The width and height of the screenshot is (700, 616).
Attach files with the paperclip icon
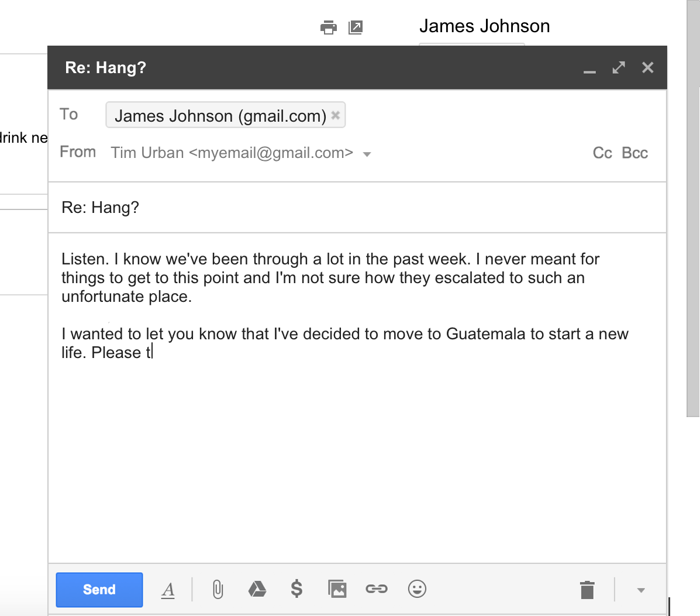pyautogui.click(x=218, y=590)
